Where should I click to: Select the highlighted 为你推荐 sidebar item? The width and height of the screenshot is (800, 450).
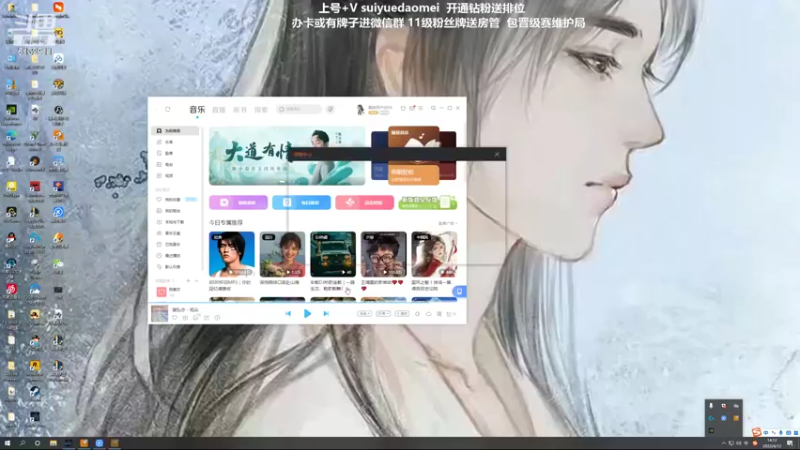[175, 131]
